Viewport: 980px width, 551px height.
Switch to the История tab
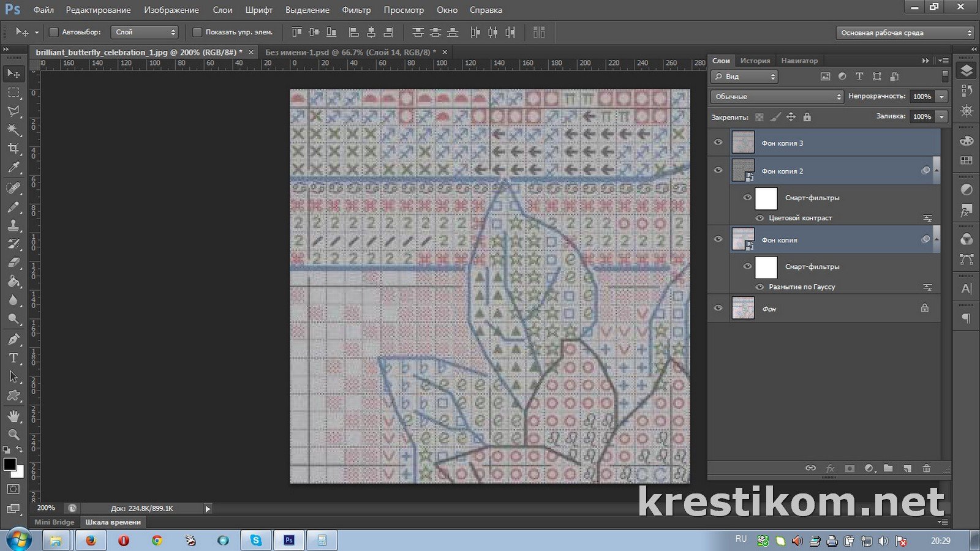755,61
